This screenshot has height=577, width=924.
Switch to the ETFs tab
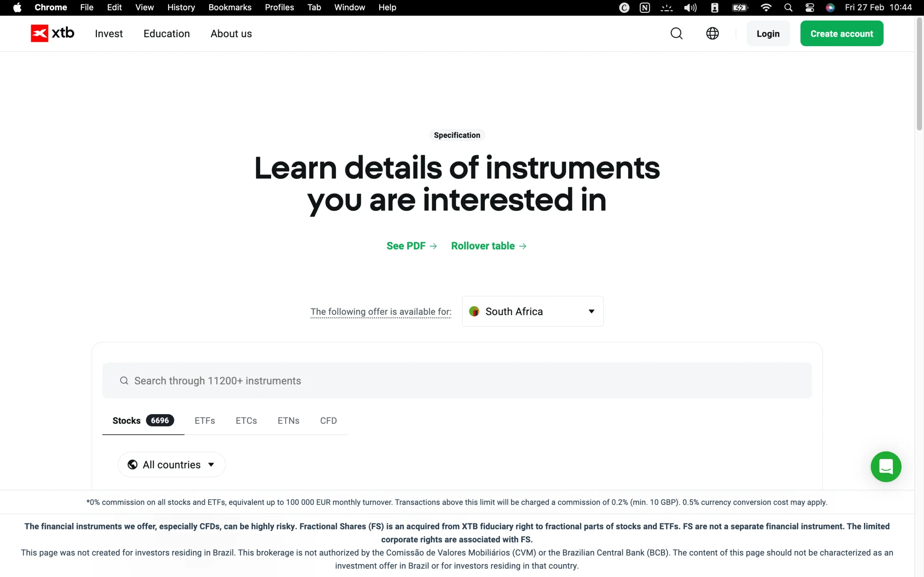[205, 420]
